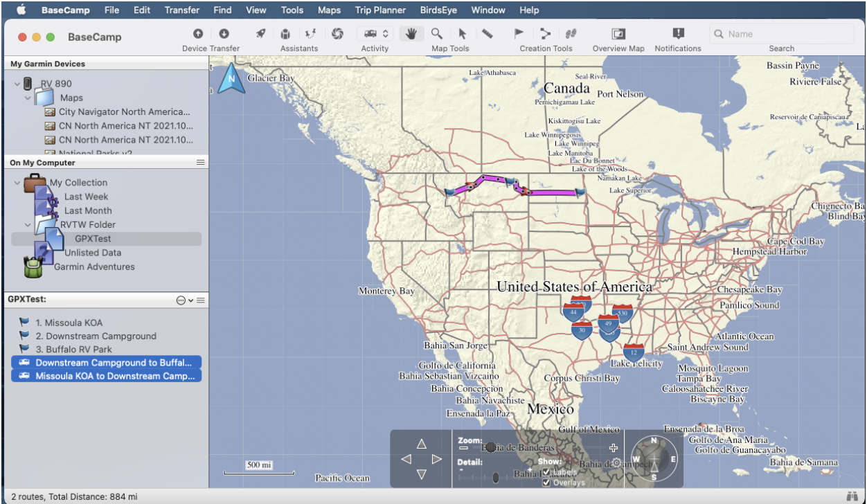Click the Send to Device up-arrow icon
The image size is (867, 504).
198,33
